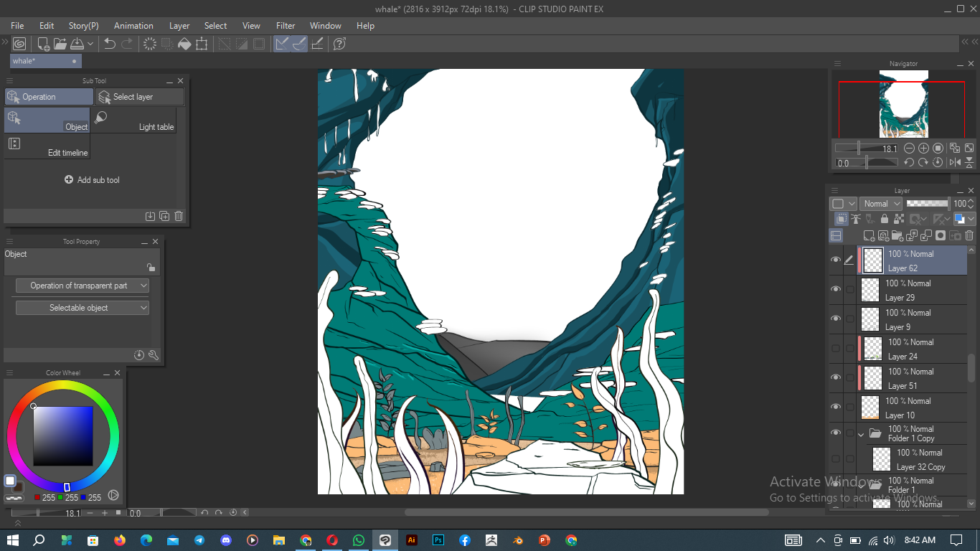Click the Fill bucket icon in command bar

point(184,44)
